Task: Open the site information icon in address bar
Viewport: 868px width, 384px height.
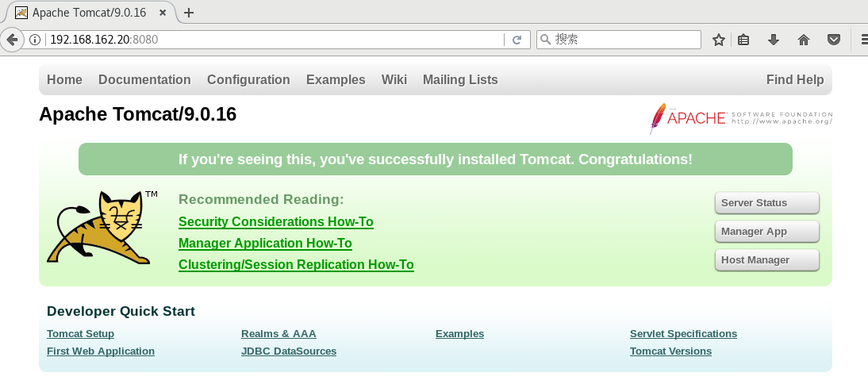Action: point(35,40)
